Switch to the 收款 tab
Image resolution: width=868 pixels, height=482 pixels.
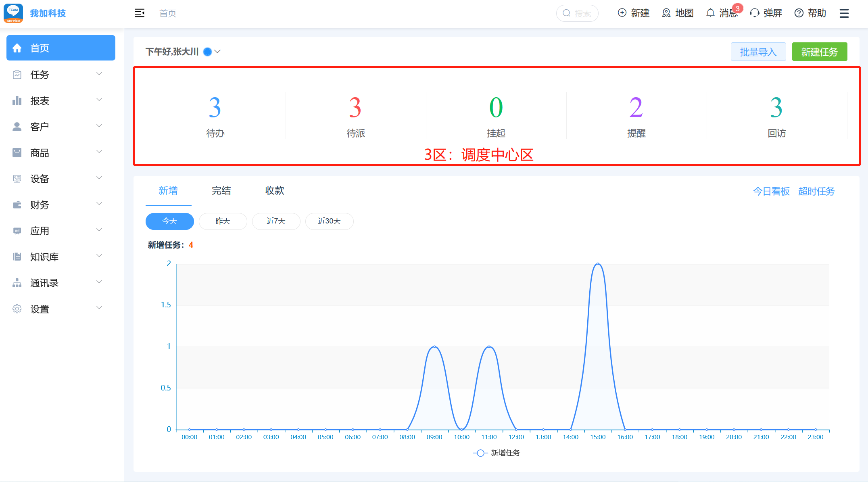pos(274,191)
